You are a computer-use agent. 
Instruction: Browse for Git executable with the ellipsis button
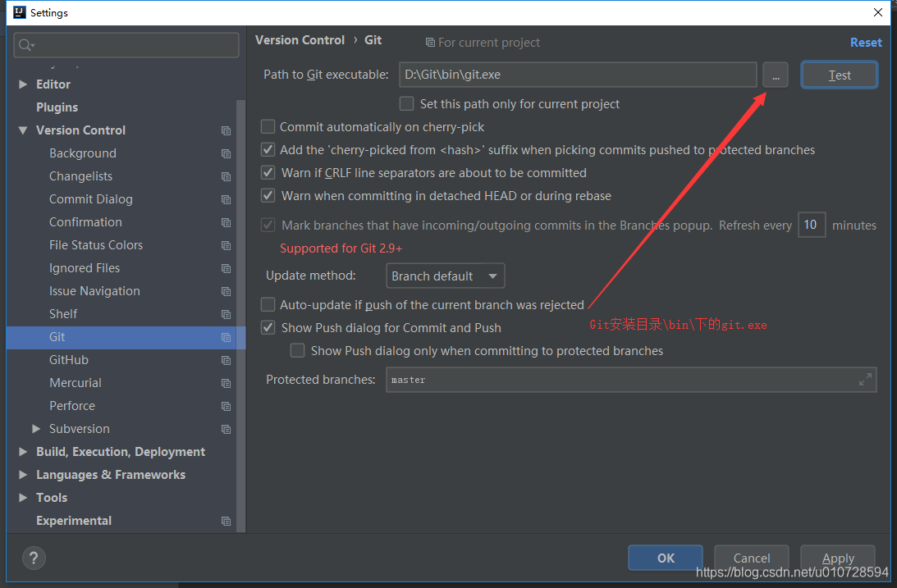pyautogui.click(x=776, y=75)
